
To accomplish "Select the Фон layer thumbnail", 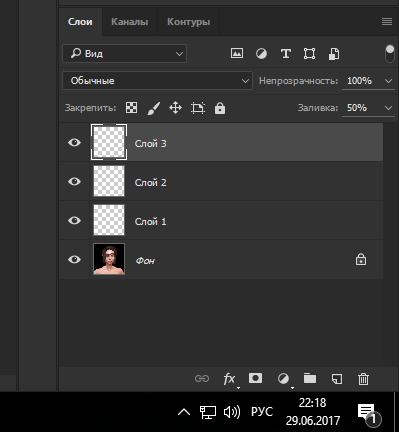I will (109, 259).
